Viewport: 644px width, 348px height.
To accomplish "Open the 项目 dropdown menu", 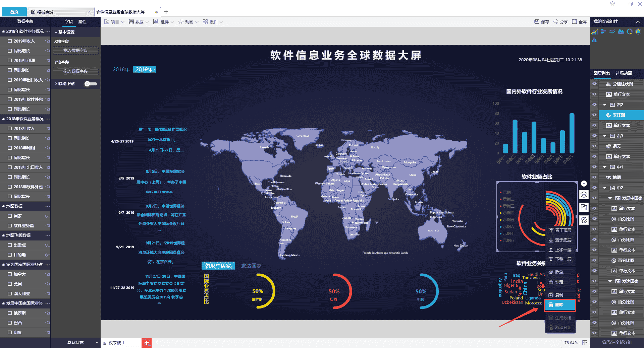I will click(114, 22).
